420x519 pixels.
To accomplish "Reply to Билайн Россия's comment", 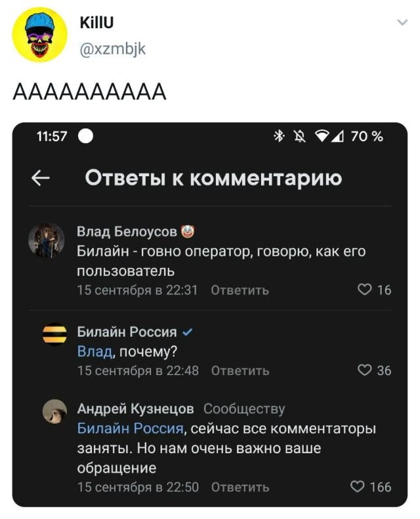I will coord(240,371).
